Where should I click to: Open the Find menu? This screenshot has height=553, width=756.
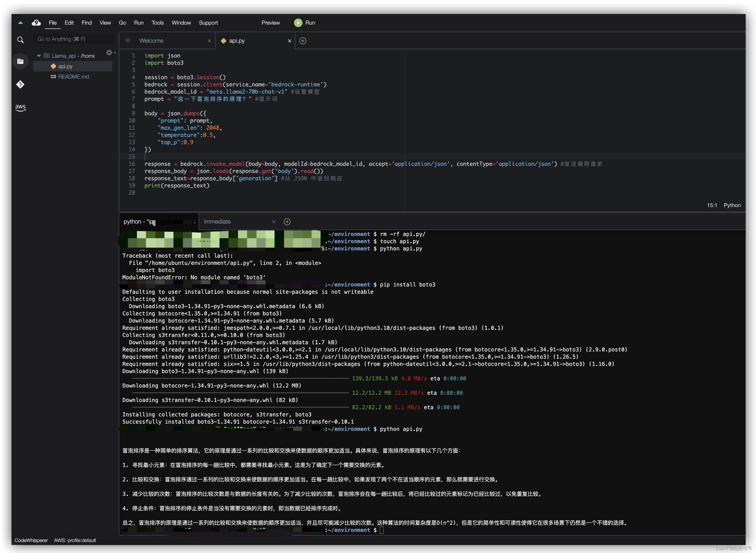[x=86, y=23]
